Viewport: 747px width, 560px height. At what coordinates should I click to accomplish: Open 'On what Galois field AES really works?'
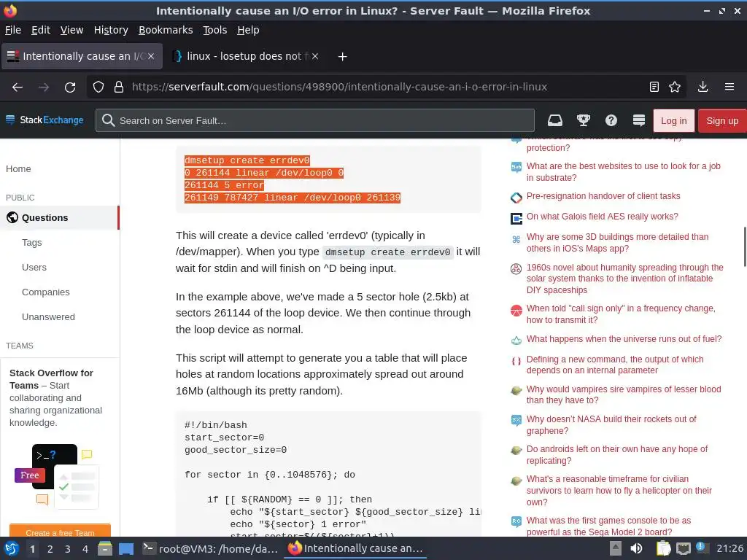pos(602,216)
